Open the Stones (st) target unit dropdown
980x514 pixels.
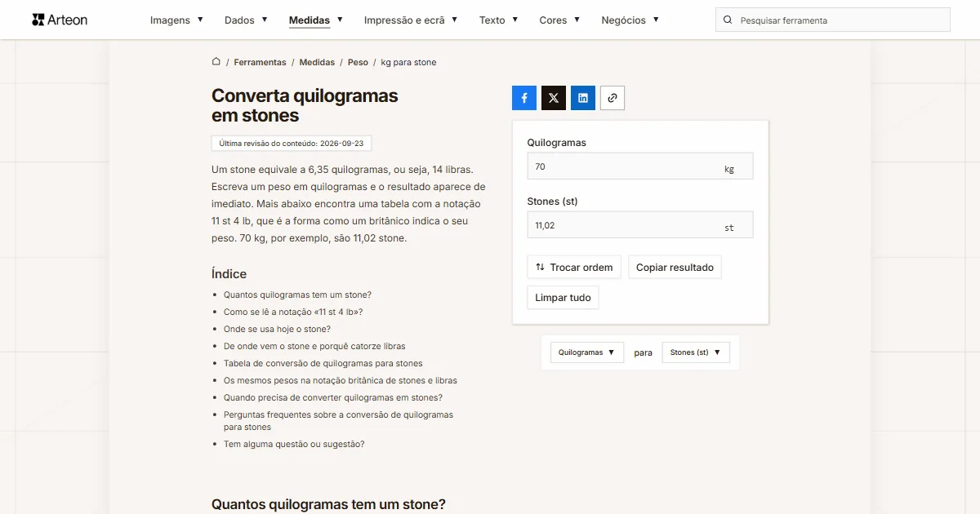(x=696, y=352)
